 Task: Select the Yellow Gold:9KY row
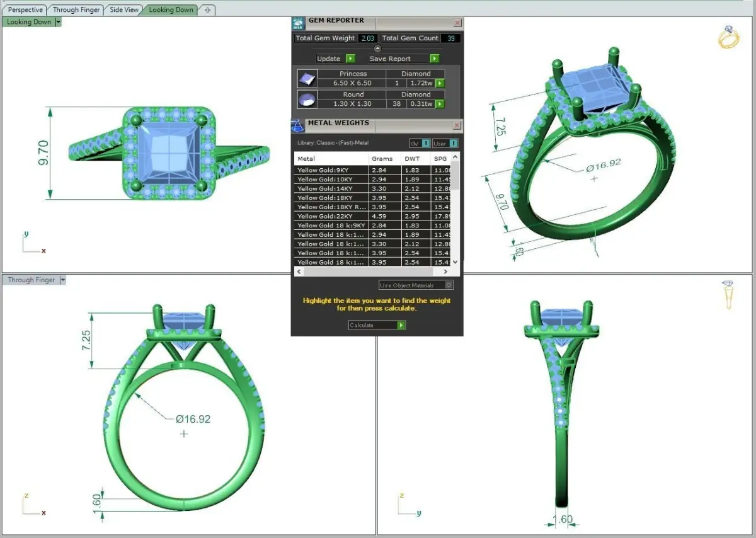[373, 170]
